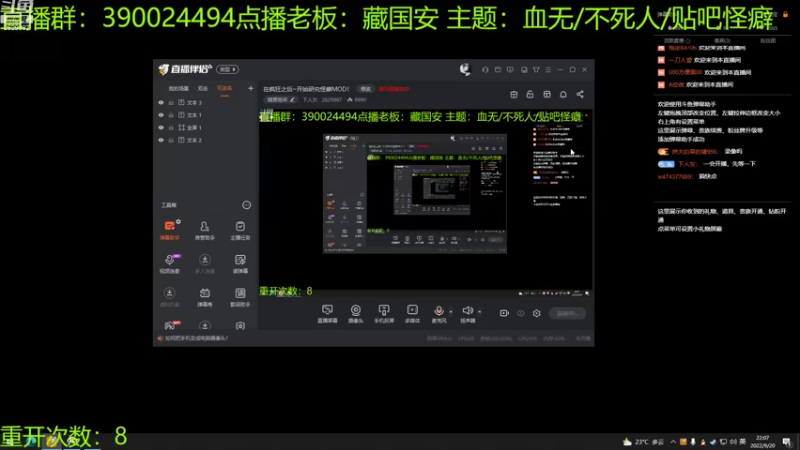The height and width of the screenshot is (450, 800).
Task: Expand the speaker options arrow
Action: [x=480, y=311]
